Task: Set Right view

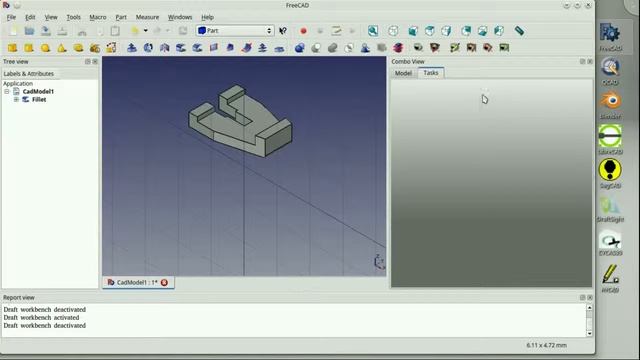Action: 446,31
